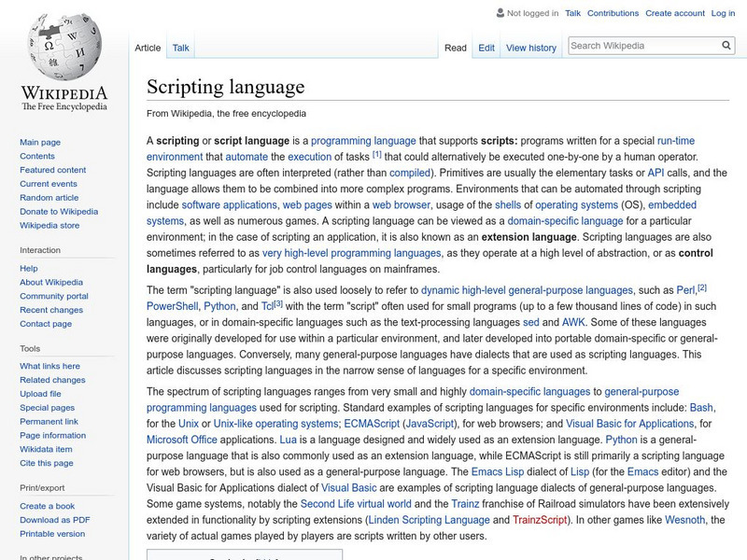Click Donate to Wikipedia
The width and height of the screenshot is (747, 560).
pos(59,212)
